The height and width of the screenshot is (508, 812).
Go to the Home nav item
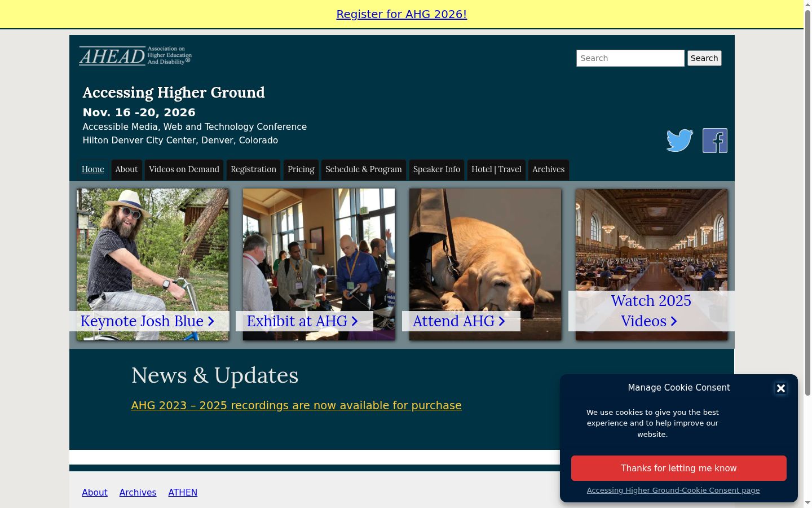pyautogui.click(x=93, y=169)
